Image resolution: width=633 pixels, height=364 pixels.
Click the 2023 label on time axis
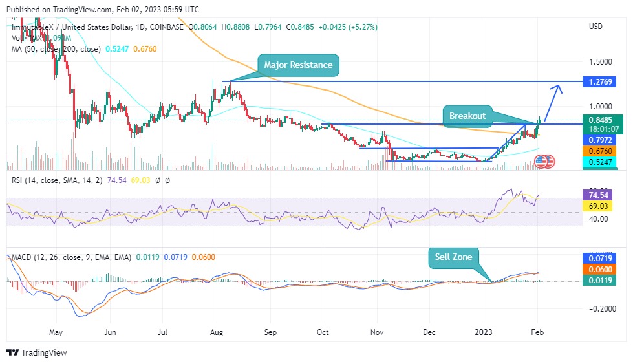click(x=483, y=332)
